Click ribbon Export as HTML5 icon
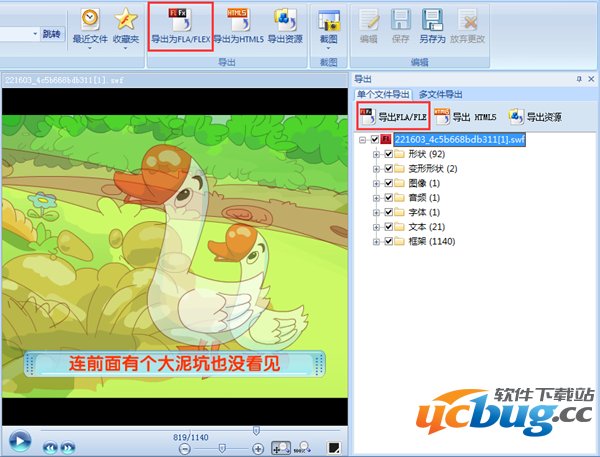The image size is (600, 457). tap(238, 19)
